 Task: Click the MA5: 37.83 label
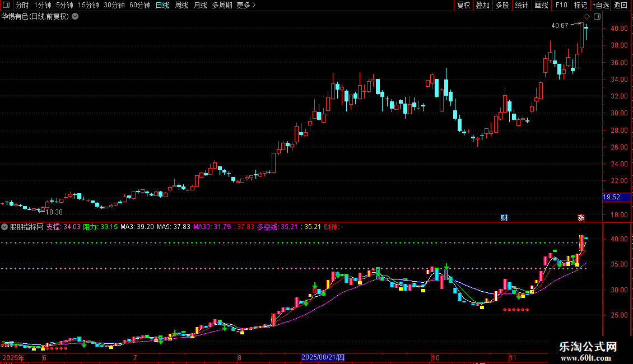173,227
